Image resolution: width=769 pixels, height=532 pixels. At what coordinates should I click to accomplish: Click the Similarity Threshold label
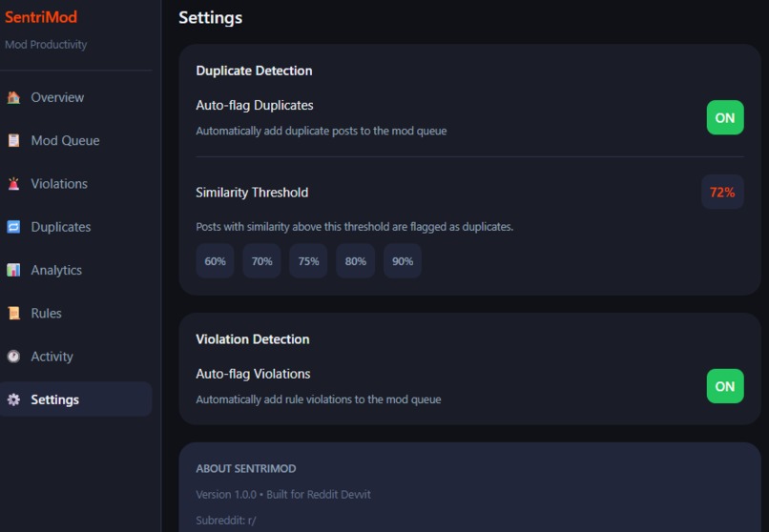[x=252, y=192]
